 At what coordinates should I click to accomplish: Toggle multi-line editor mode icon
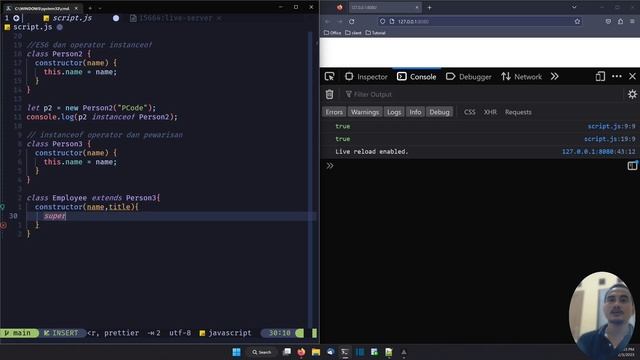[632, 165]
